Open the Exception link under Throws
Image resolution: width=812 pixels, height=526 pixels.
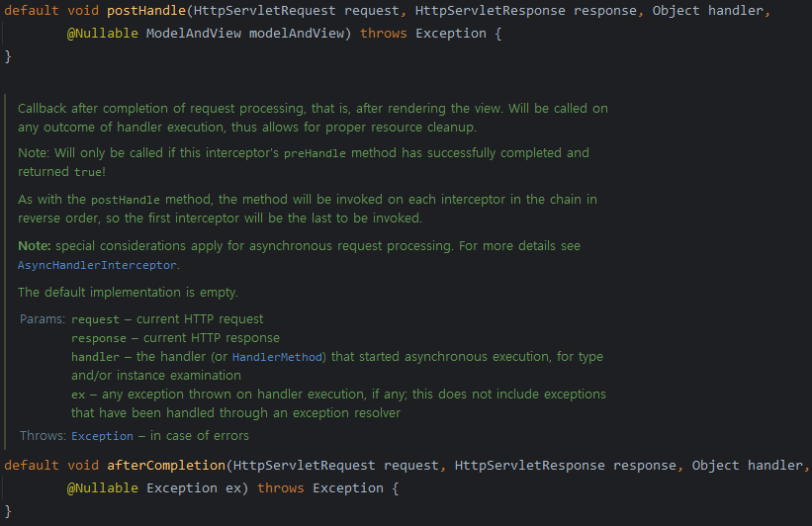click(x=102, y=436)
